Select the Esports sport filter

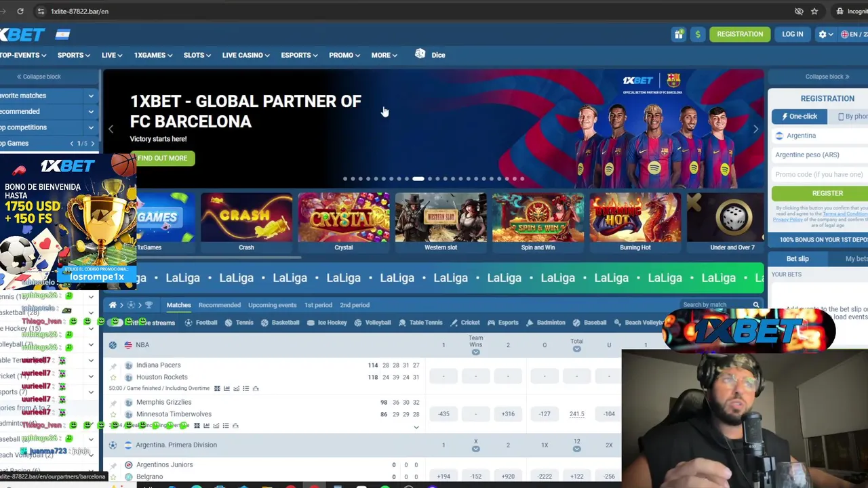(502, 323)
